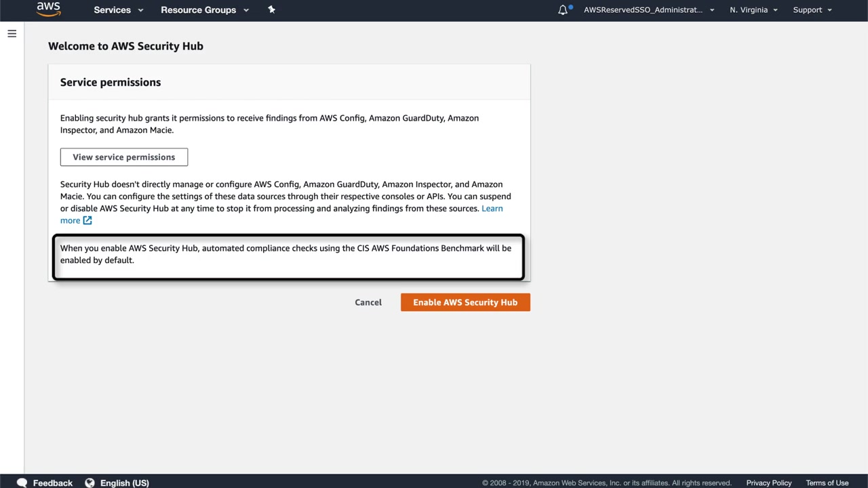Click the Service permissions heading
868x488 pixels.
(x=111, y=82)
